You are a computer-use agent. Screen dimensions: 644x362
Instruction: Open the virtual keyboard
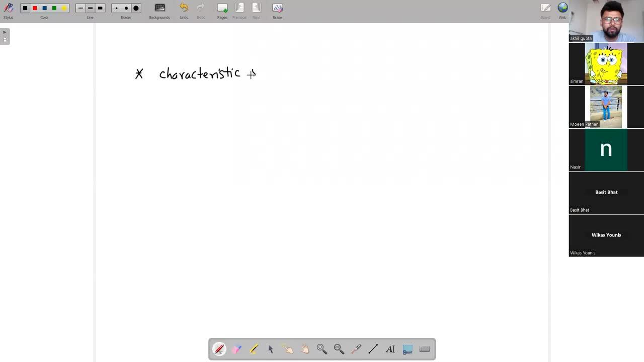coord(425,349)
